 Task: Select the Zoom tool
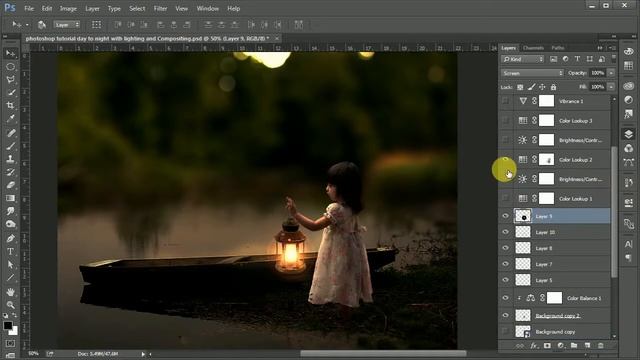click(x=11, y=304)
